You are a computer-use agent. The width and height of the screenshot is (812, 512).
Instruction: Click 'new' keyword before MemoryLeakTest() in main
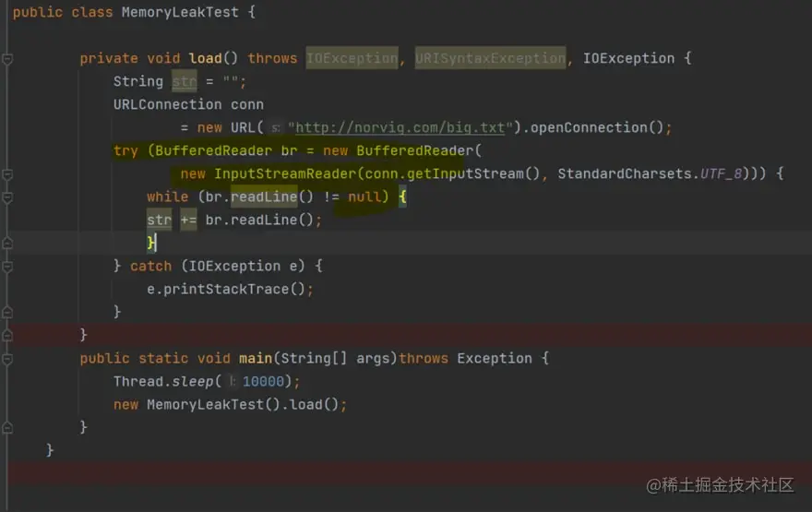125,404
